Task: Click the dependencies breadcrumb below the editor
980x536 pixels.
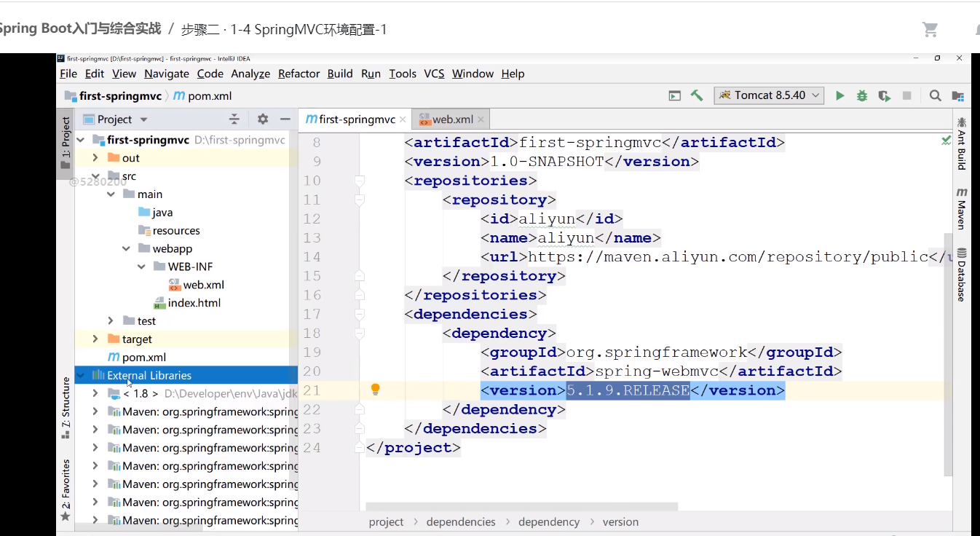Action: (461, 522)
